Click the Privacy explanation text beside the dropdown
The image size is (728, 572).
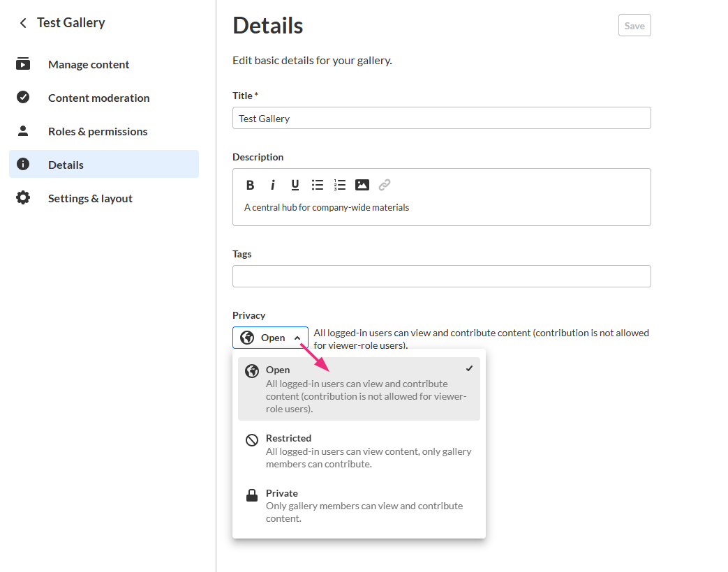click(482, 339)
